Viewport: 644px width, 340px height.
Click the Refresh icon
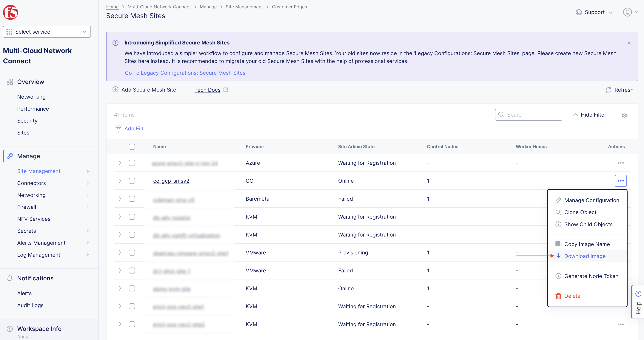tap(608, 90)
